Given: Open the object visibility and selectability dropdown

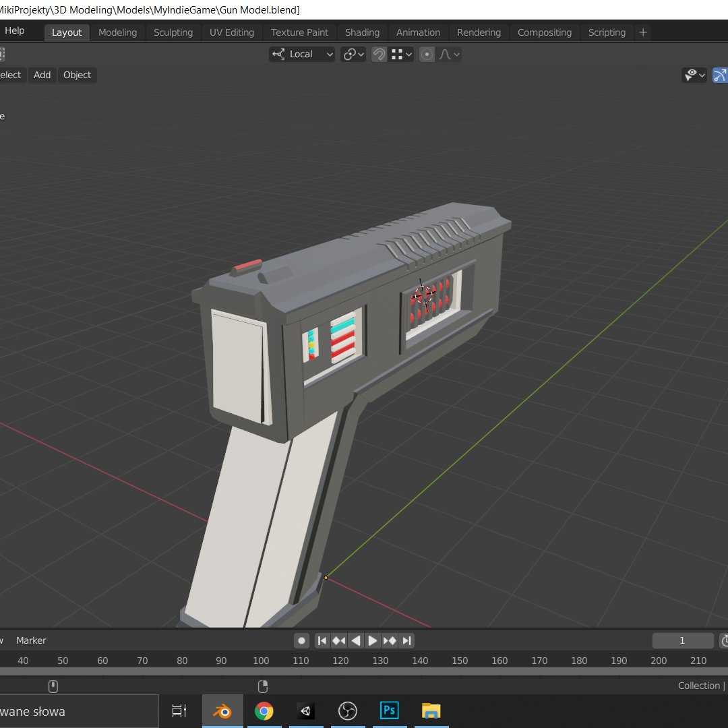Looking at the screenshot, I should tap(694, 75).
